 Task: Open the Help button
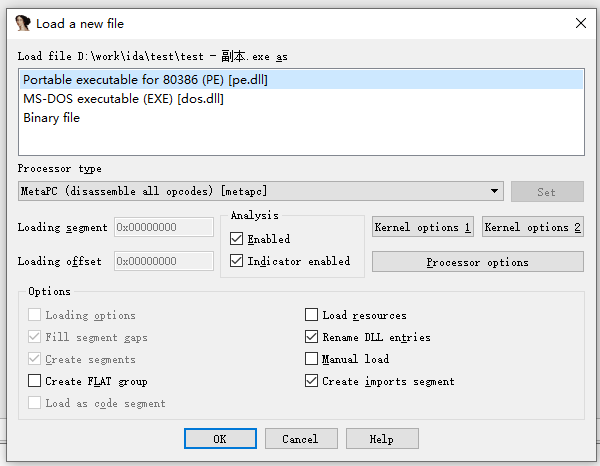coord(382,438)
